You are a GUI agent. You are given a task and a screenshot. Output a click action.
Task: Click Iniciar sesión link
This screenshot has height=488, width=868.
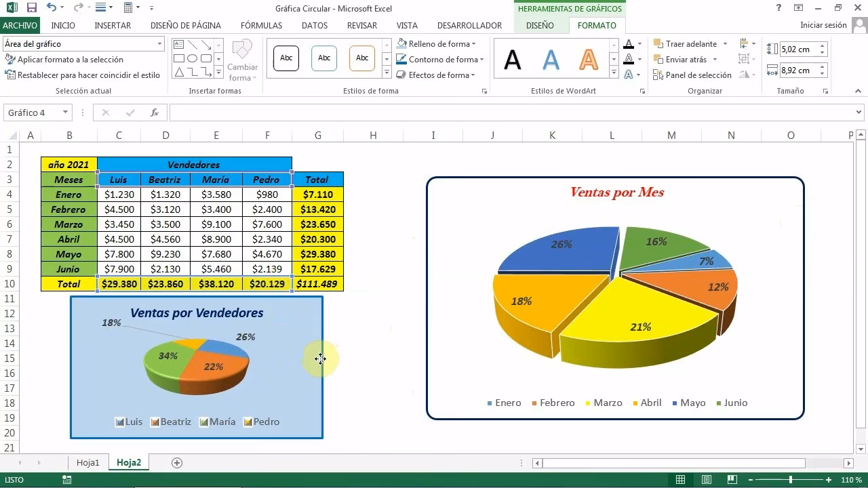[x=823, y=25]
